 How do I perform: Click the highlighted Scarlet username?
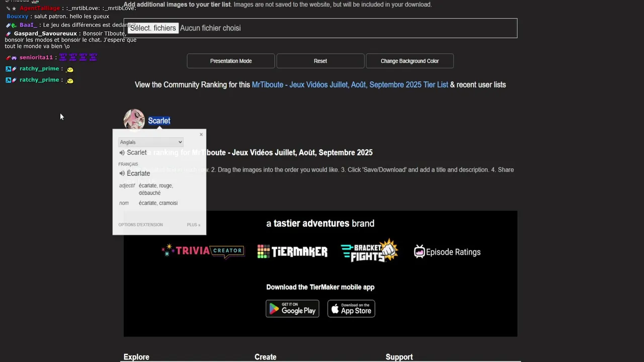tap(159, 121)
